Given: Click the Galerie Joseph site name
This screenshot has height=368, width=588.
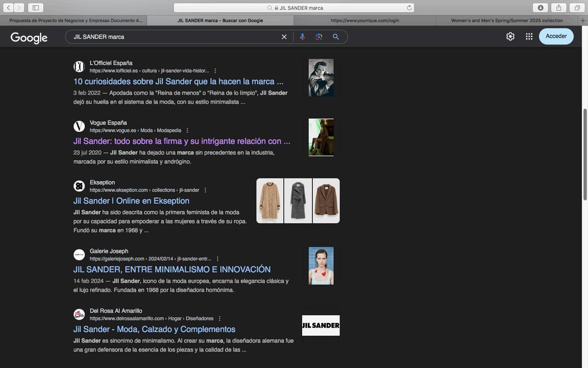Looking at the screenshot, I should [x=109, y=251].
